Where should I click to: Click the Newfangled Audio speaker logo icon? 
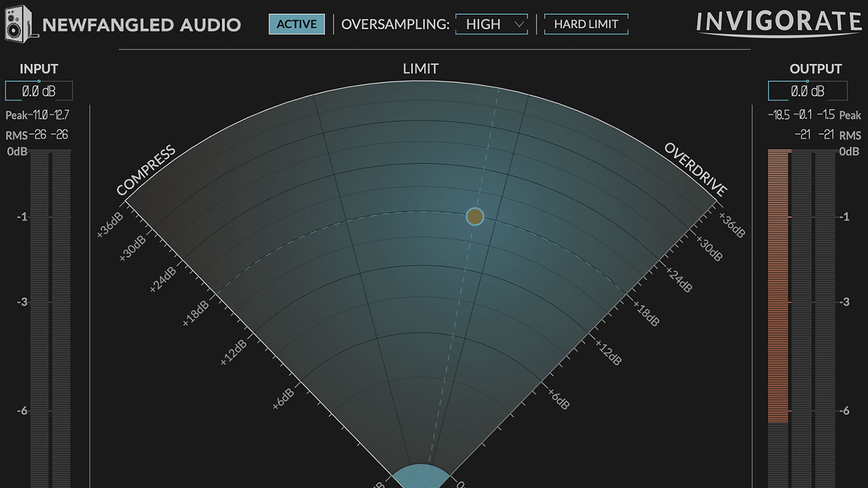pyautogui.click(x=21, y=23)
